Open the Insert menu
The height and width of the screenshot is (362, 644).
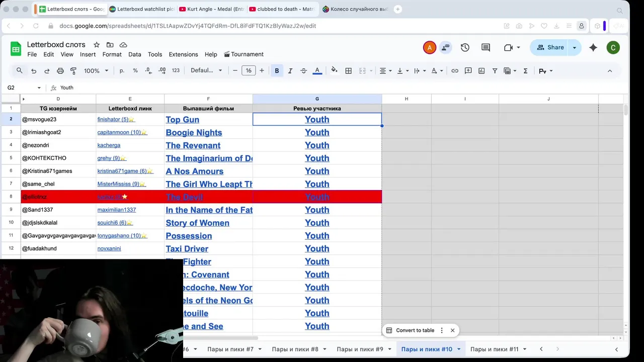pos(88,54)
